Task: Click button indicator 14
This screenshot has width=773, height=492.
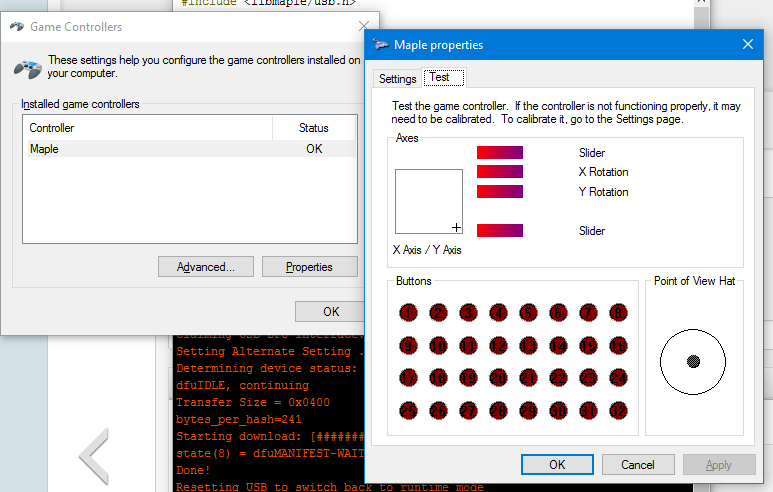Action: (x=558, y=346)
